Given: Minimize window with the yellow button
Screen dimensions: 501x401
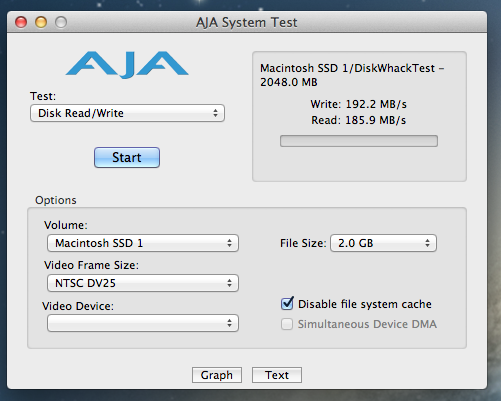Looking at the screenshot, I should pos(41,22).
